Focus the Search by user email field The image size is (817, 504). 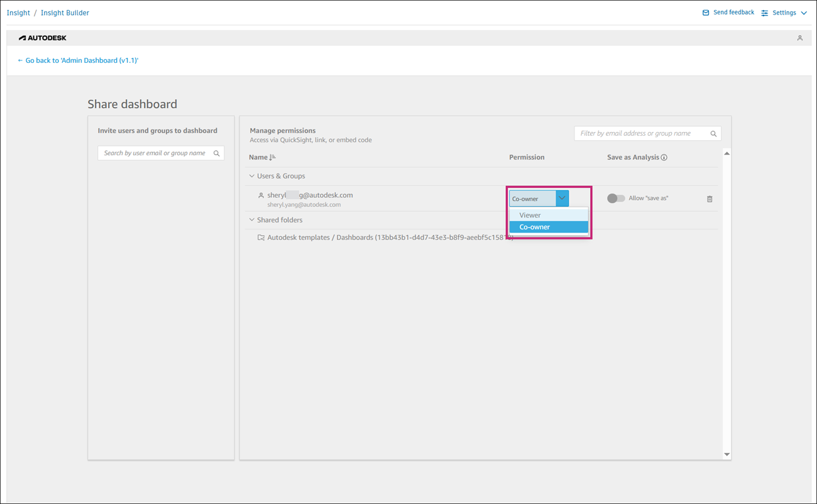click(161, 153)
